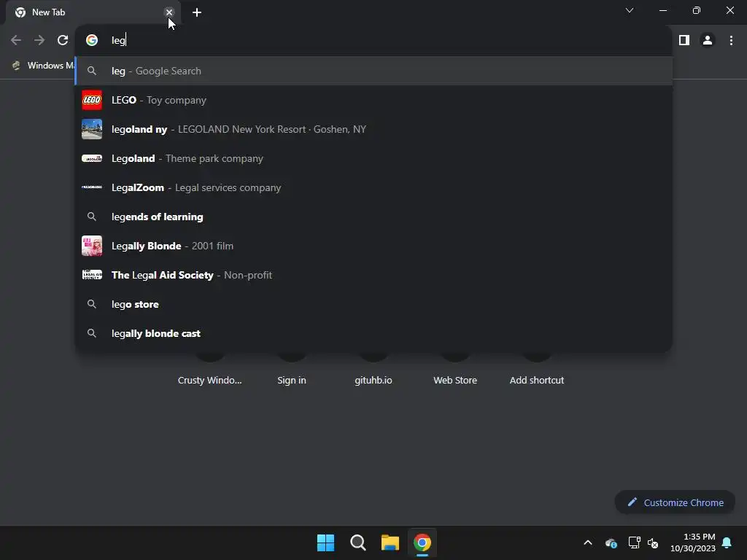
Task: Click the LEGO logo thumbnail
Action: point(91,100)
